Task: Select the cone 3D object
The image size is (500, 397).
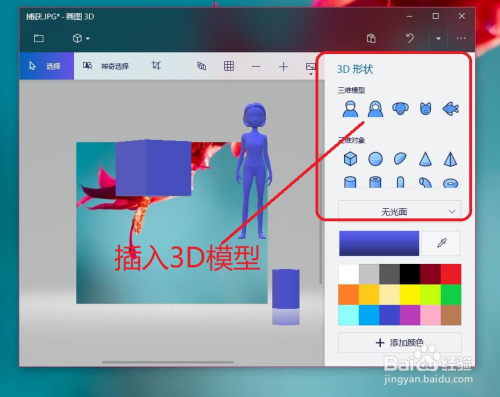Action: click(426, 159)
